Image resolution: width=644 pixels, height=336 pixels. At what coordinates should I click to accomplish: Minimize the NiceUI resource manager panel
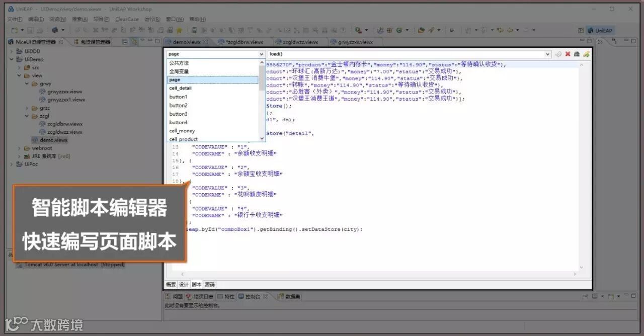[x=150, y=41]
